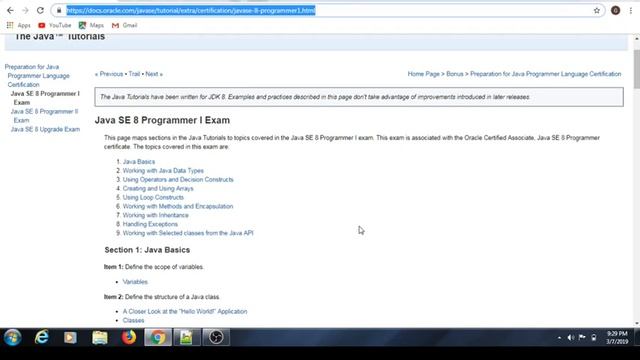Jump to Working with Inheritance
This screenshot has height=360, width=640.
pyautogui.click(x=156, y=216)
